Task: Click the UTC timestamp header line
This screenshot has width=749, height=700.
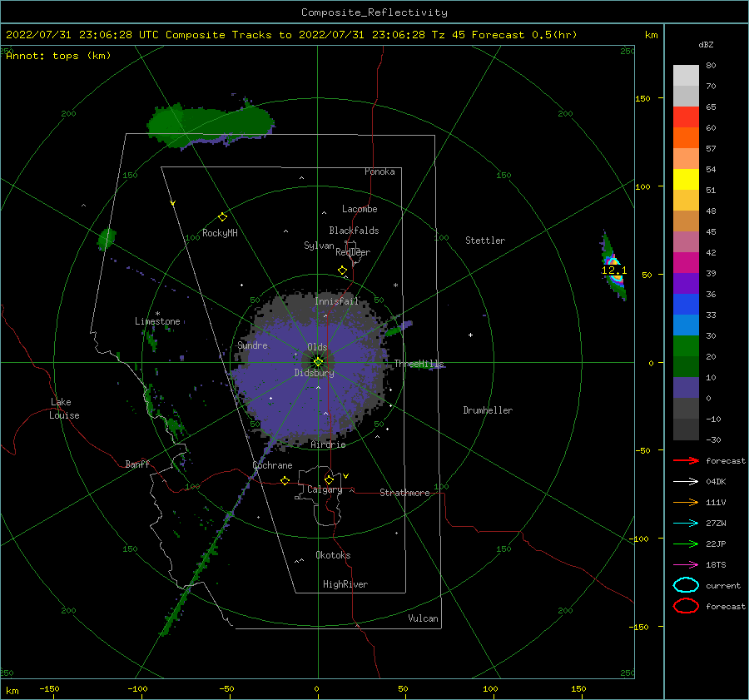Action: 291,35
